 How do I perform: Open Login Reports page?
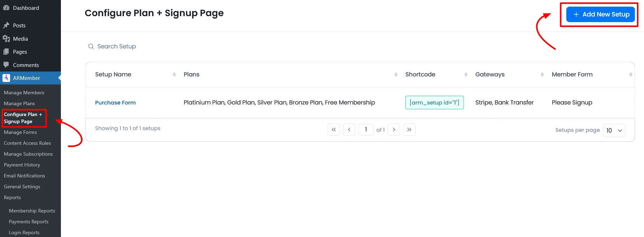[x=24, y=232]
